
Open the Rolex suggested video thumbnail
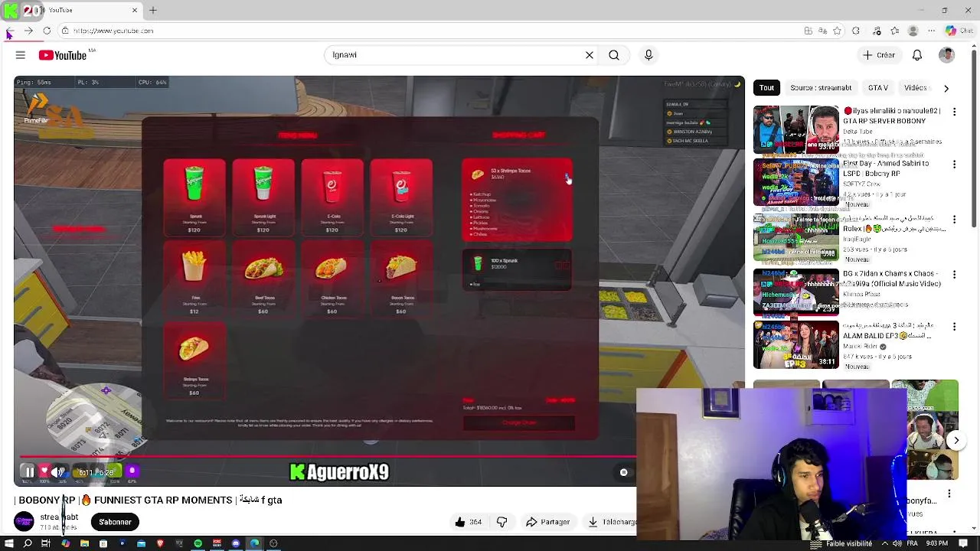(x=795, y=238)
